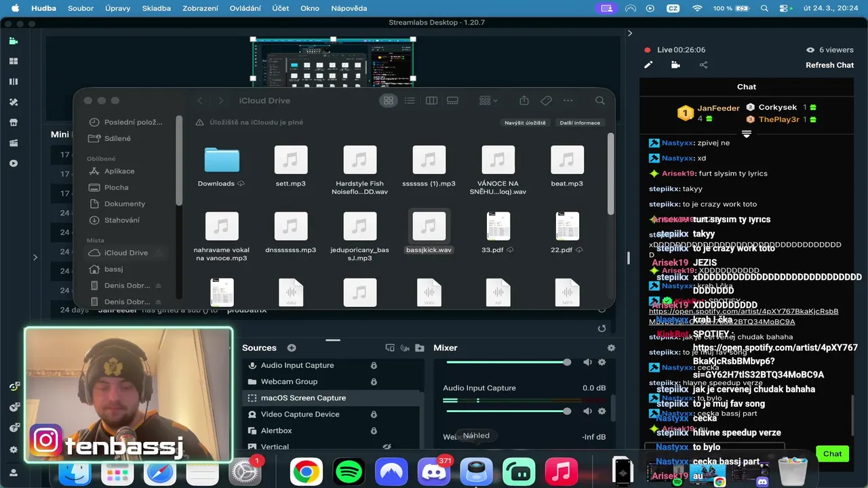Click the Finder window vertical scrollbar
This screenshot has width=868, height=488.
pyautogui.click(x=610, y=173)
